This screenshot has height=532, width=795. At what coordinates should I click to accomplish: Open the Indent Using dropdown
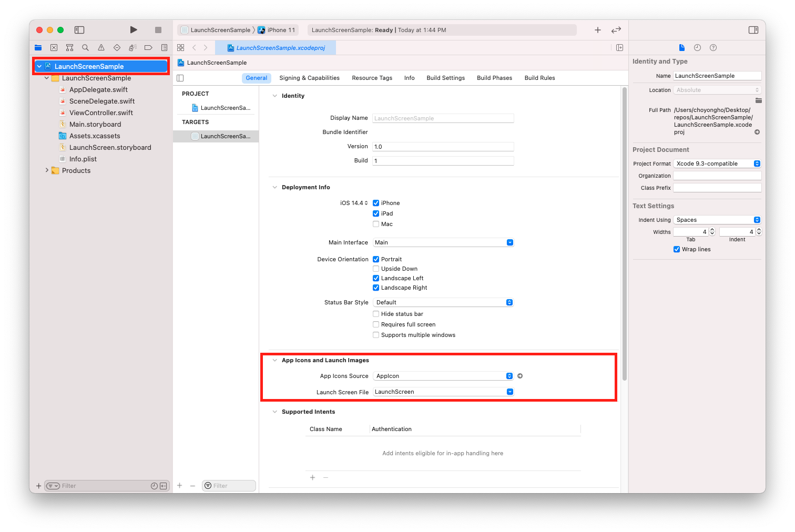(717, 220)
